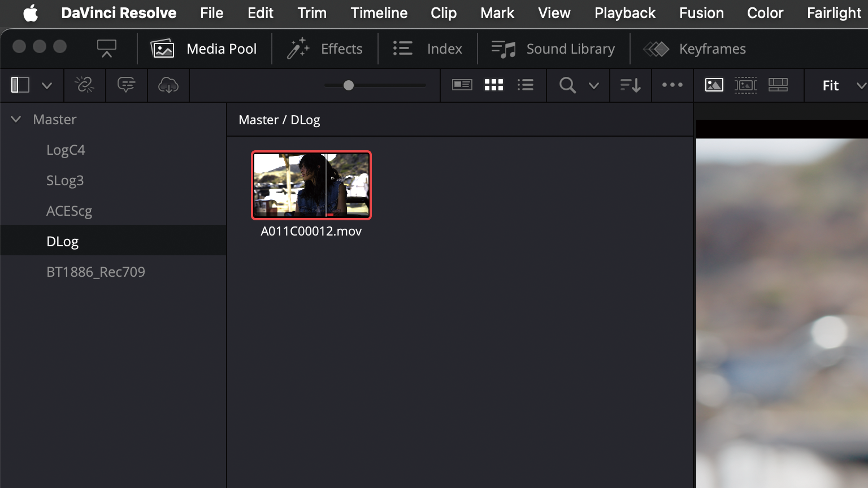Collapse the Master bin tree
868x488 pixels.
point(16,119)
